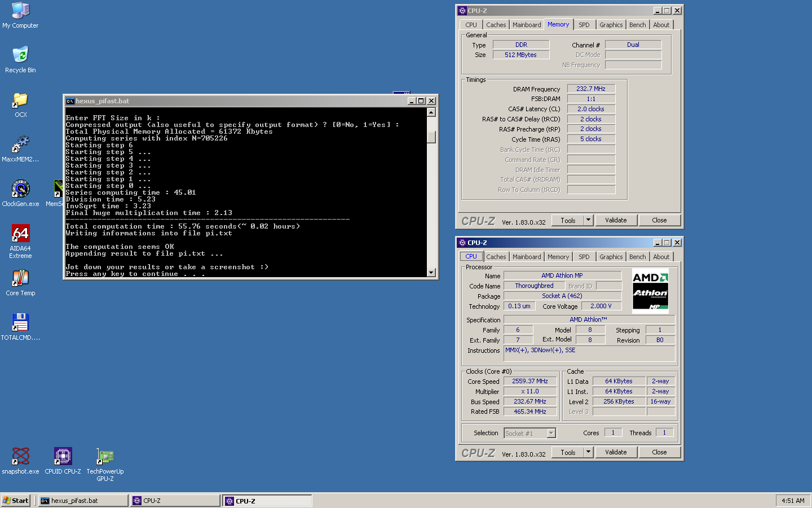Screen dimensions: 812x508
Task: Click scroll up arrow in pifast console
Action: [x=431, y=112]
